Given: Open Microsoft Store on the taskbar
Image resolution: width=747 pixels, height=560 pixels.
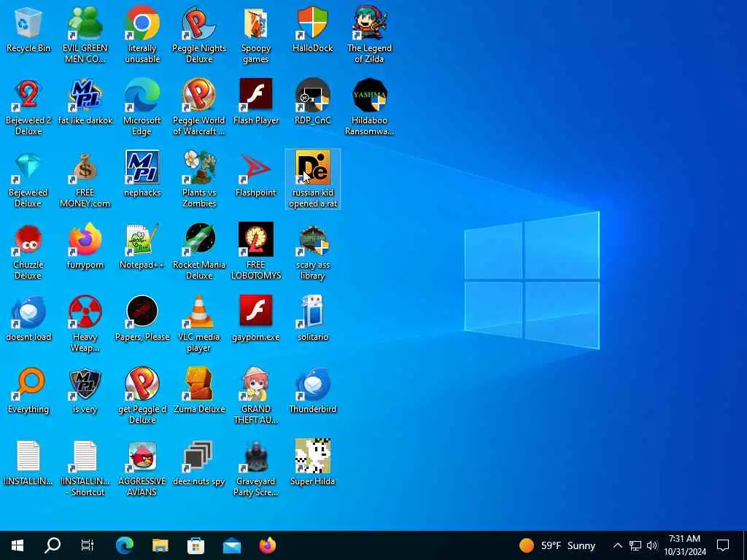Looking at the screenshot, I should [x=196, y=545].
